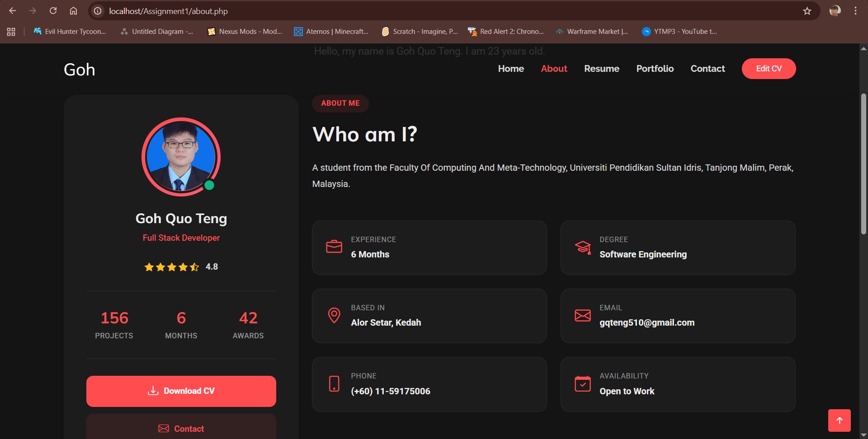Click the star rating icons

coord(172,267)
